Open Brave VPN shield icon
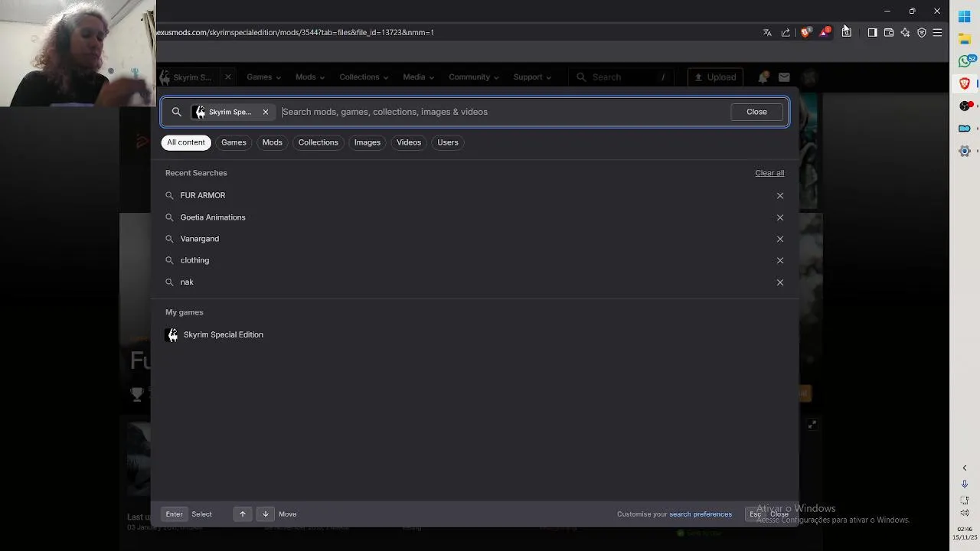 coord(922,32)
